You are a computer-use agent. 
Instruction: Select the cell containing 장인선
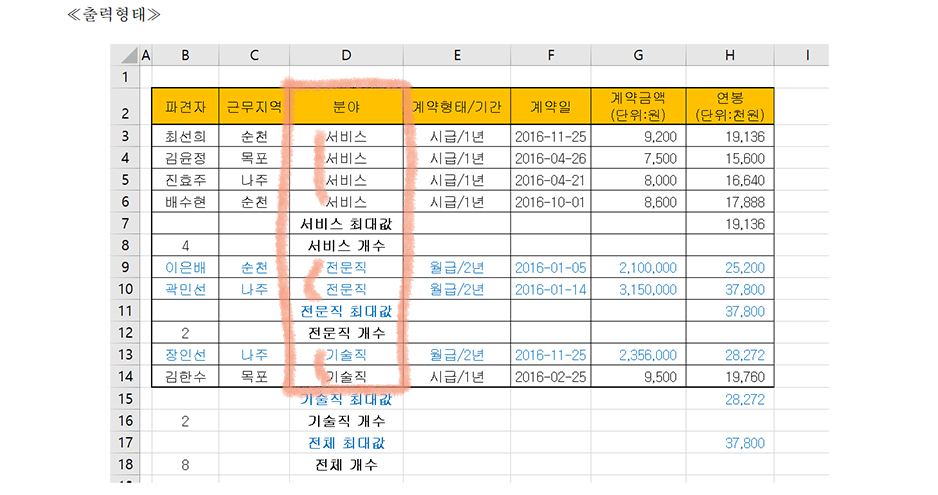pos(185,355)
